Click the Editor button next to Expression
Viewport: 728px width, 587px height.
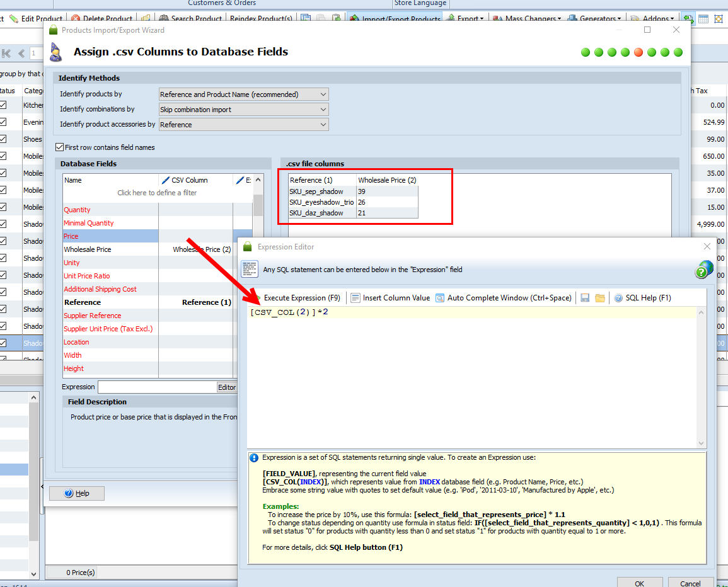[226, 387]
